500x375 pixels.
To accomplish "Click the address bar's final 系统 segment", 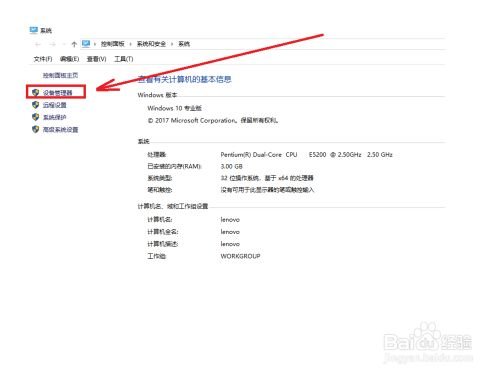I will click(184, 44).
